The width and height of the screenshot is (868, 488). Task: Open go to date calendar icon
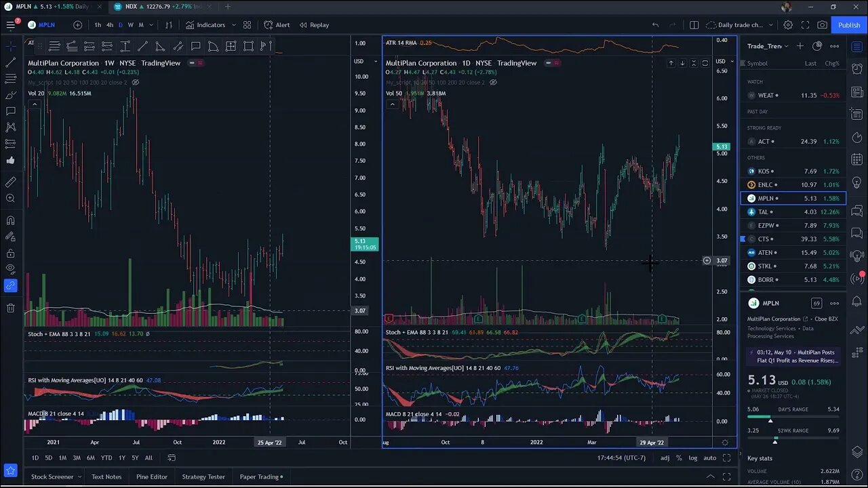(172, 458)
